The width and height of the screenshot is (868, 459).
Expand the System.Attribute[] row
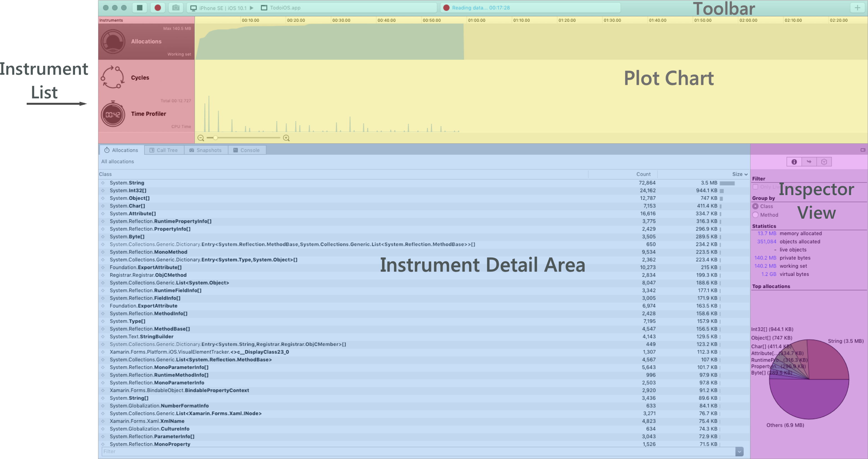[103, 214]
